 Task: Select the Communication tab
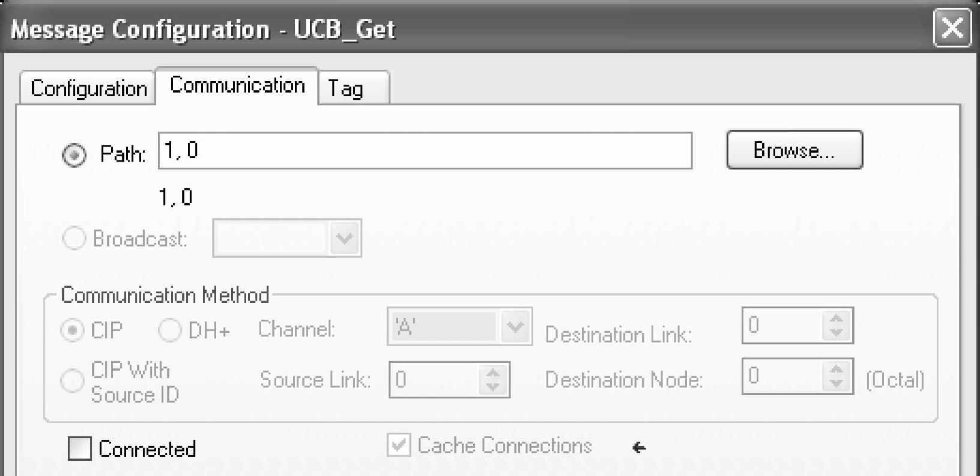pyautogui.click(x=237, y=85)
